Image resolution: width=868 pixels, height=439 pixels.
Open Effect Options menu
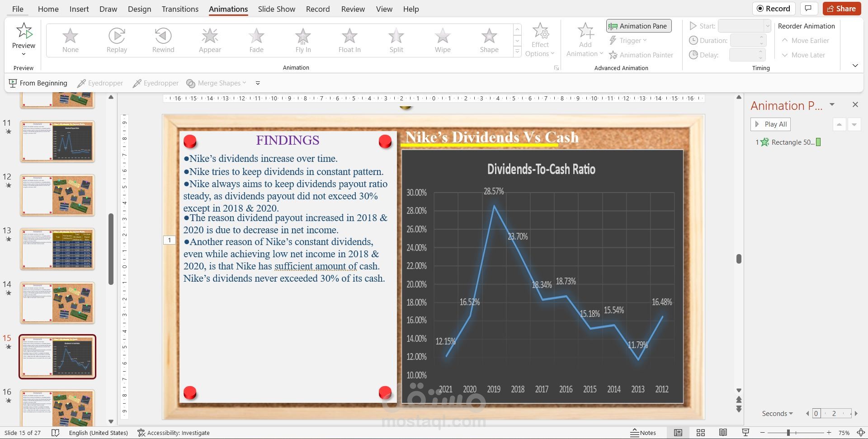540,40
